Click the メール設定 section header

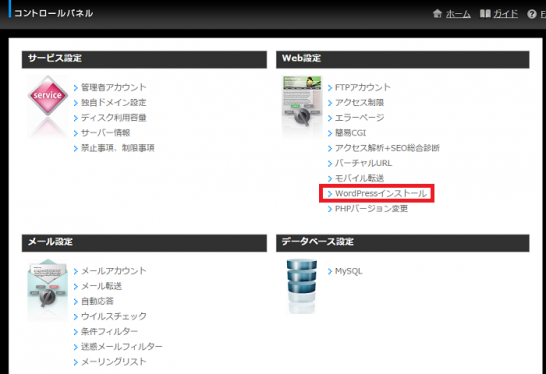coord(144,243)
